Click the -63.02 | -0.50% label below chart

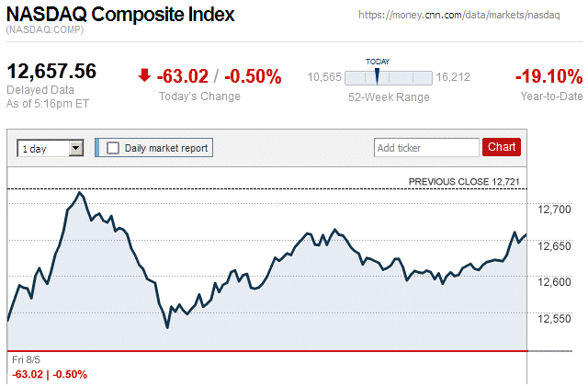(50, 374)
